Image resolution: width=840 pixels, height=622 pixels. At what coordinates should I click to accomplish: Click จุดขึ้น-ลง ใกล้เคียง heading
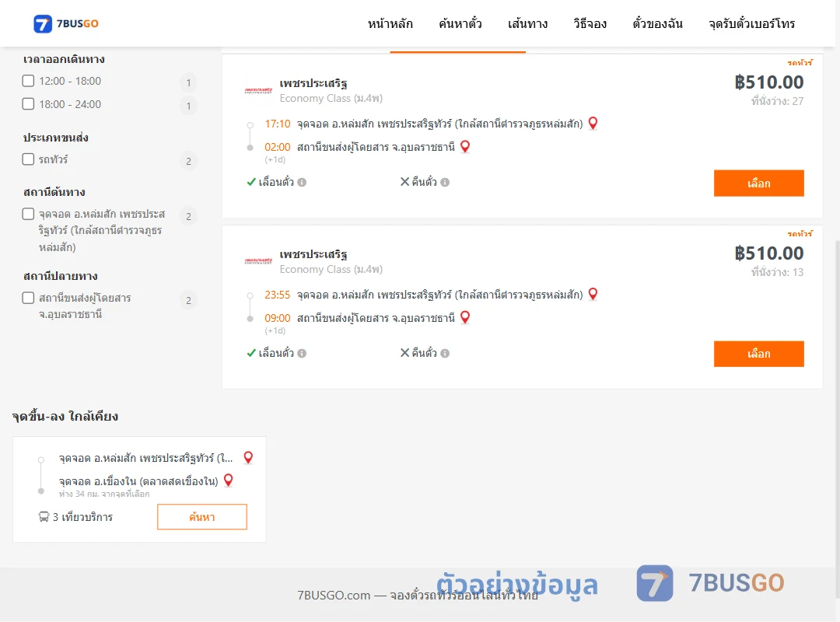click(x=65, y=416)
